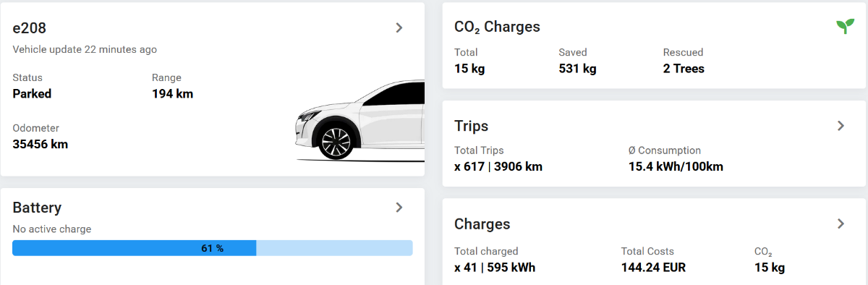Click the x 617 total trips value
Viewport: 868px width, 285px height.
[469, 166]
